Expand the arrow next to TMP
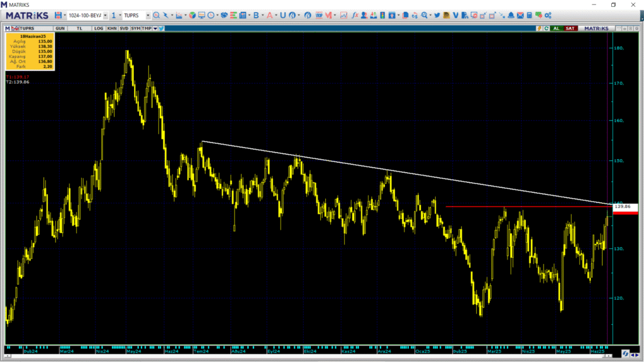Image resolution: width=644 pixels, height=362 pixels. [155, 28]
